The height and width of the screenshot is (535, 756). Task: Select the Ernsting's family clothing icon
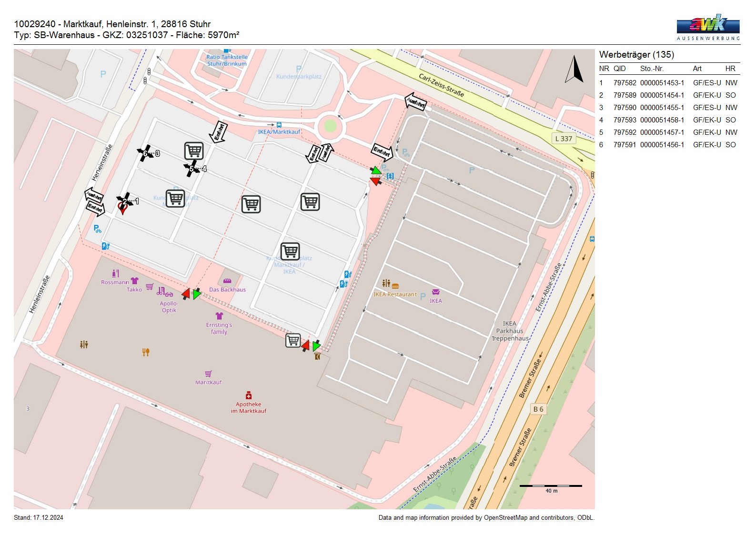coord(219,316)
